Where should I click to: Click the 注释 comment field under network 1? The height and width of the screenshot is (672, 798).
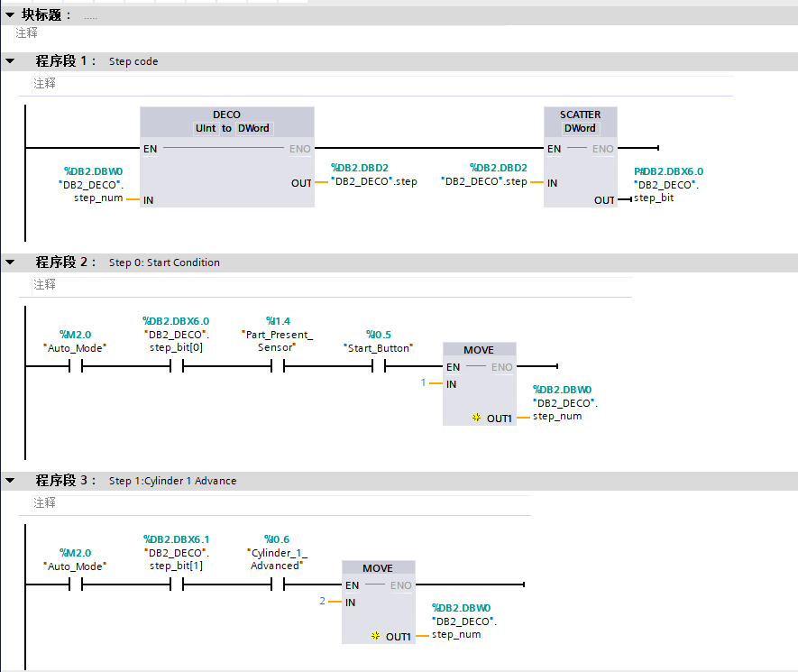(x=45, y=83)
